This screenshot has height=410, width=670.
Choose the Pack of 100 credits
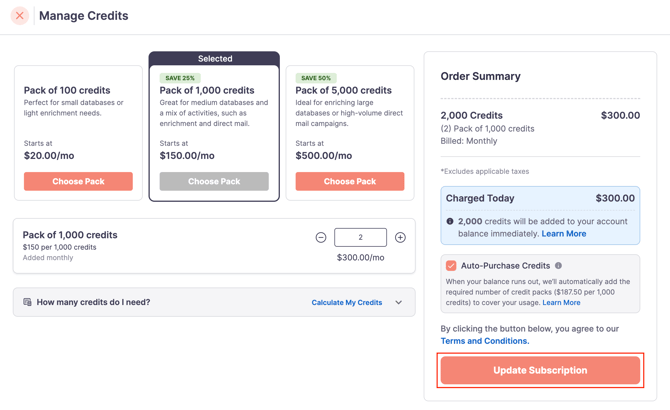coord(78,182)
